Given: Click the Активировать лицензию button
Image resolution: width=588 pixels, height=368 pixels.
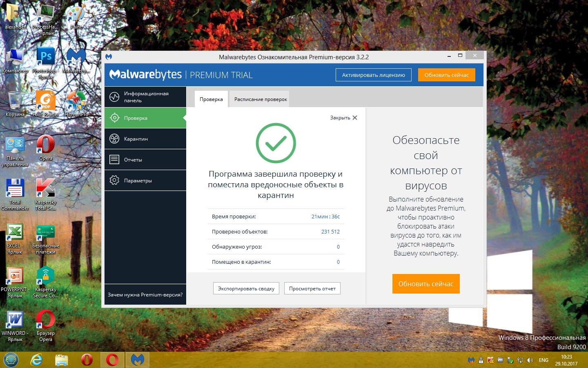Looking at the screenshot, I should coord(374,75).
